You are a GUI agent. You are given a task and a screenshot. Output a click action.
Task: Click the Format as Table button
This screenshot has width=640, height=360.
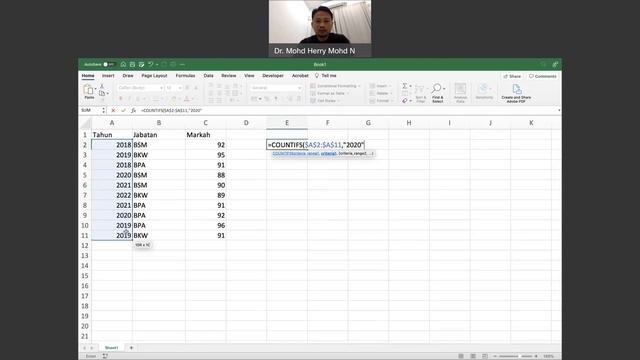(x=330, y=93)
